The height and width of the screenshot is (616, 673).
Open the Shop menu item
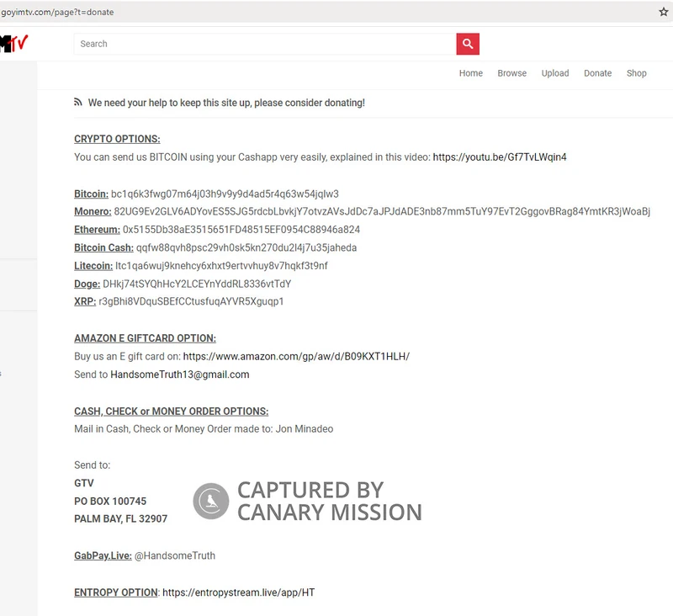(637, 73)
